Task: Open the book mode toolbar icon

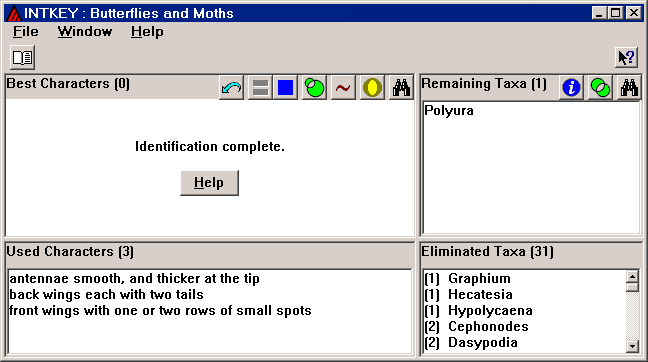Action: coord(22,57)
